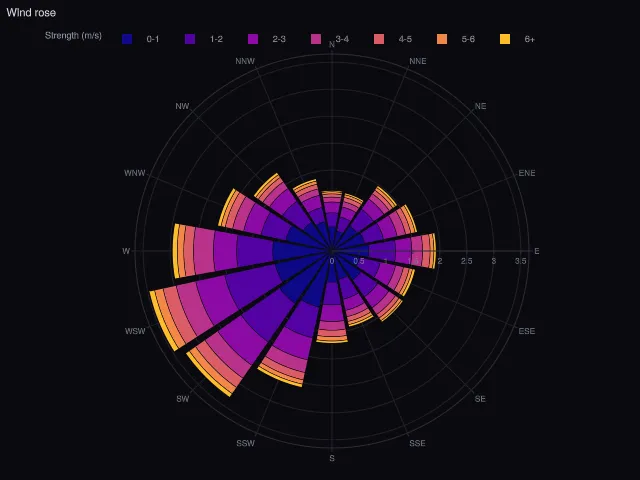Screen dimensions: 640x480
Task: Select the N direction label
Action: coord(332,45)
